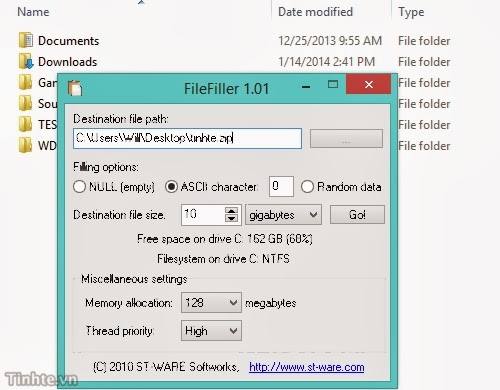This screenshot has width=500, height=390.
Task: Click the date '1/14/2014 2:41 PM'
Action: [x=327, y=62]
